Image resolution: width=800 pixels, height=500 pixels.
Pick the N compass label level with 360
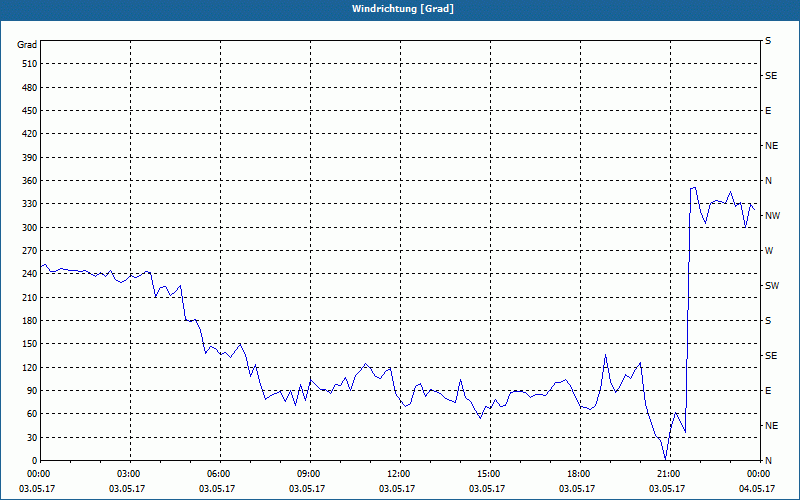click(x=768, y=181)
